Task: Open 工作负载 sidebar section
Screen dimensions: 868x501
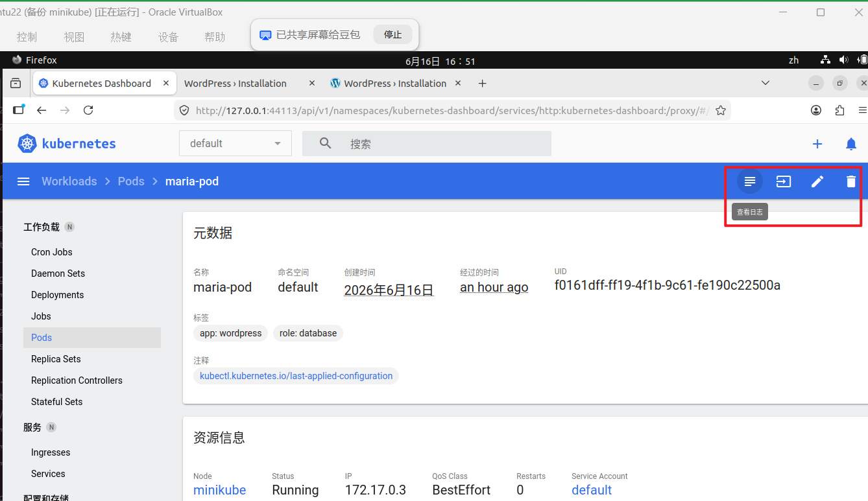Action: click(x=42, y=227)
